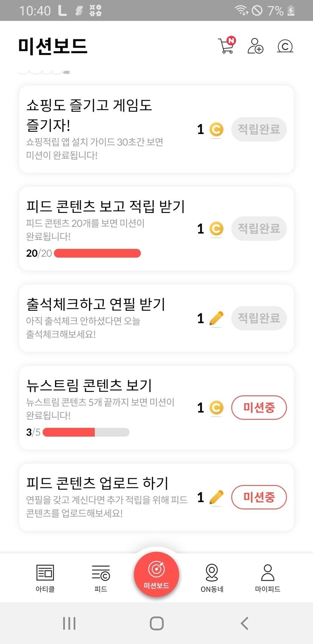The height and width of the screenshot is (644, 313).
Task: Open the ON동네 tab
Action: tap(212, 578)
